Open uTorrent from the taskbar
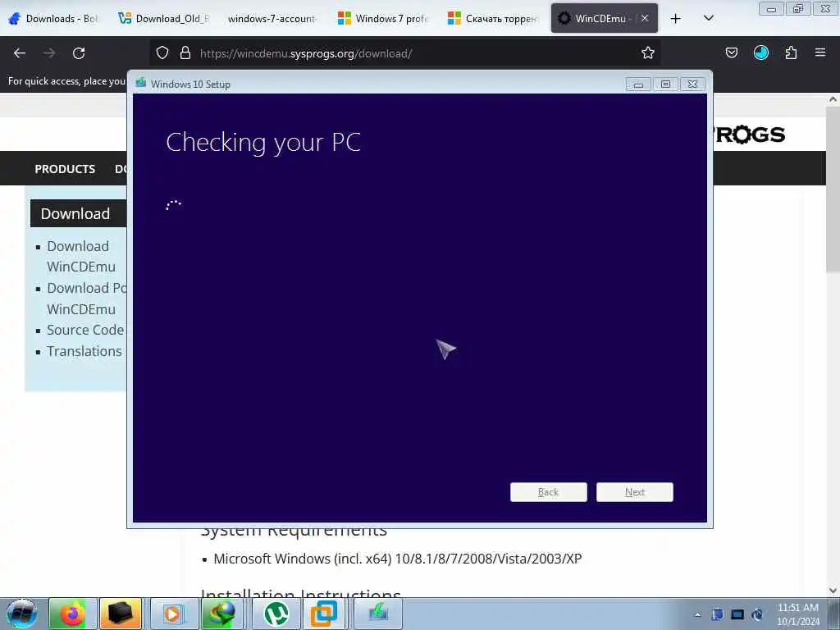Image resolution: width=840 pixels, height=630 pixels. coord(276,614)
